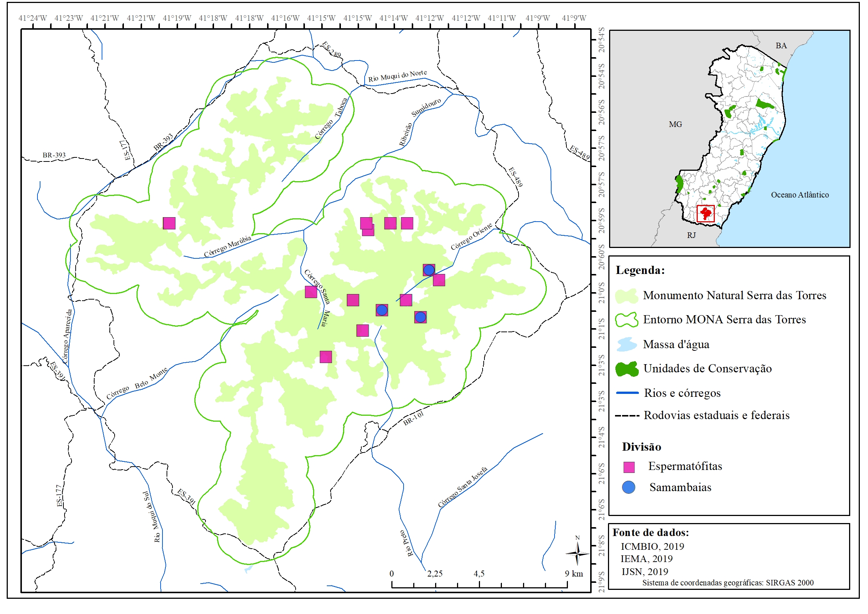868x614 pixels.
Task: Click the red square in inset map
Action: click(706, 213)
